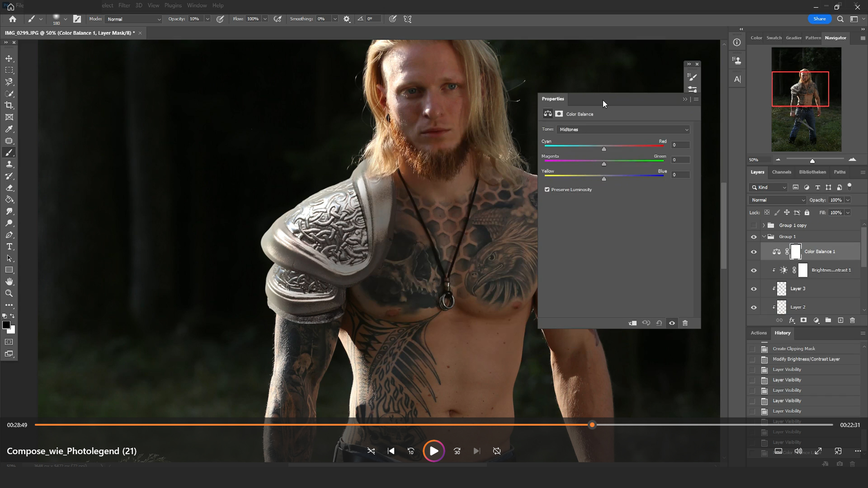Select the Clone Stamp tool
The height and width of the screenshot is (488, 868).
9,164
